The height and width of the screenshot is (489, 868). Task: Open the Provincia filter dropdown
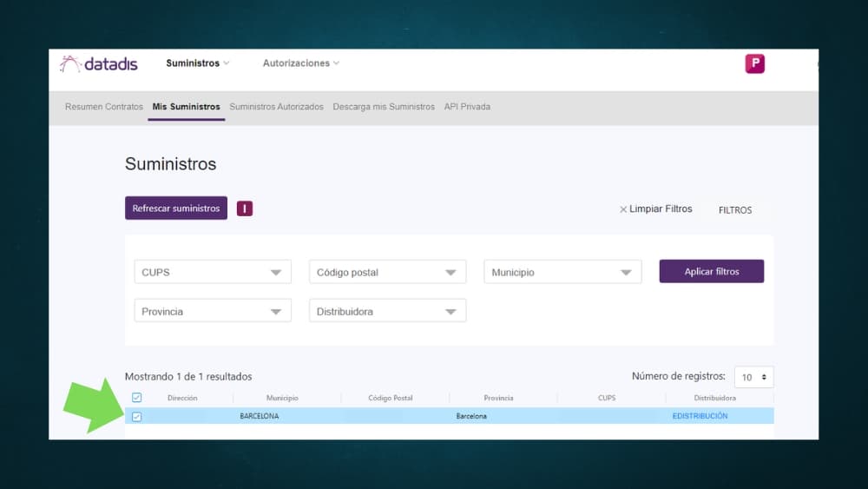click(213, 311)
